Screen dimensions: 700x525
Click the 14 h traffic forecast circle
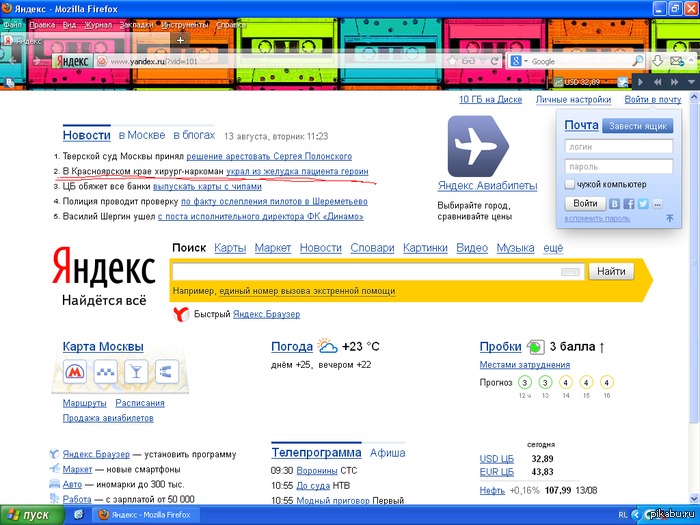(566, 383)
